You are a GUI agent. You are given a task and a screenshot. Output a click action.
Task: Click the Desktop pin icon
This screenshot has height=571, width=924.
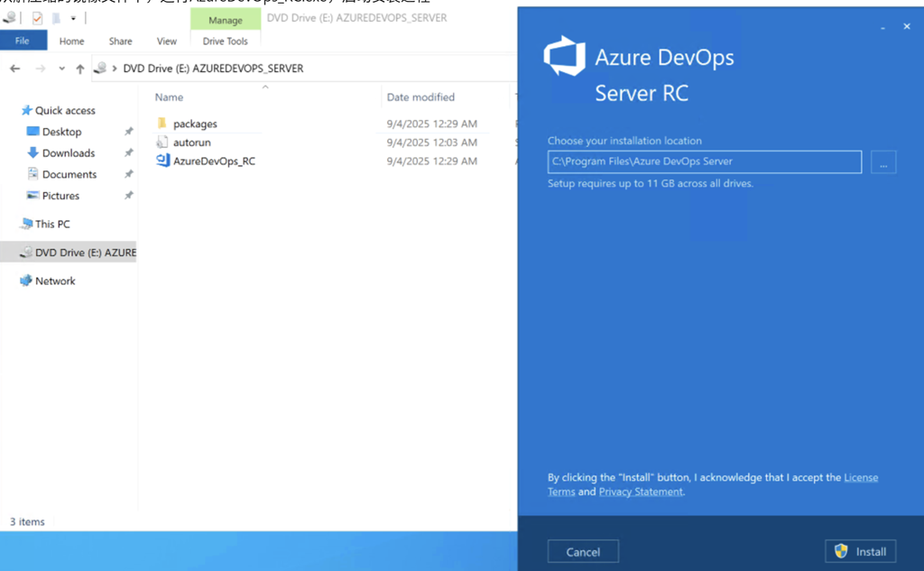coord(128,132)
